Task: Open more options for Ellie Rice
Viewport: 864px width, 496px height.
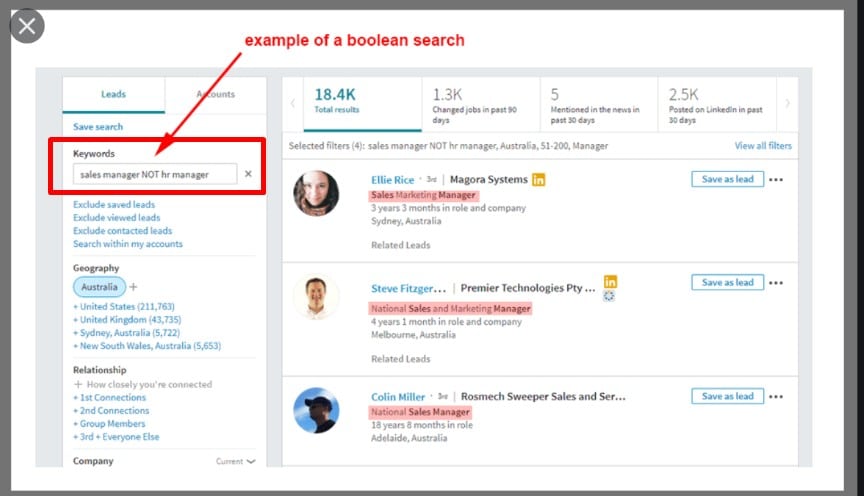Action: tap(776, 180)
